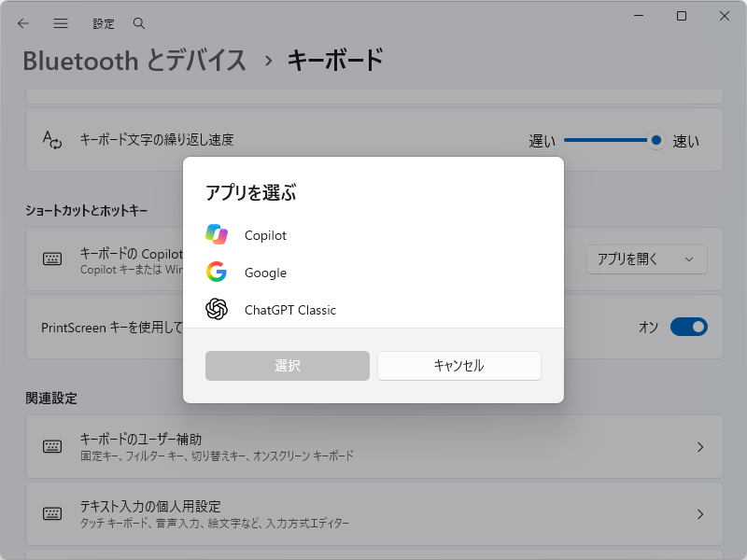This screenshot has width=747, height=560.
Task: Click the keyboard accessibility icon
Action: (52, 447)
